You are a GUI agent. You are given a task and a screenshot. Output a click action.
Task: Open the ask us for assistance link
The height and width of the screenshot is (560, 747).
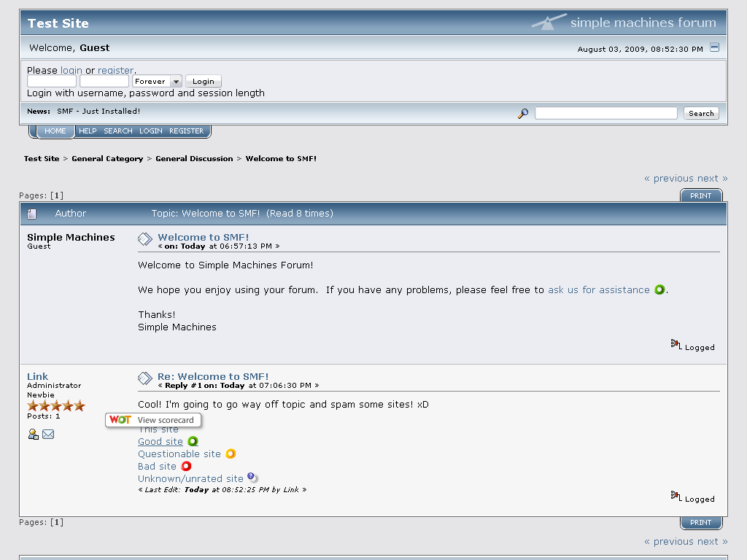pos(599,289)
